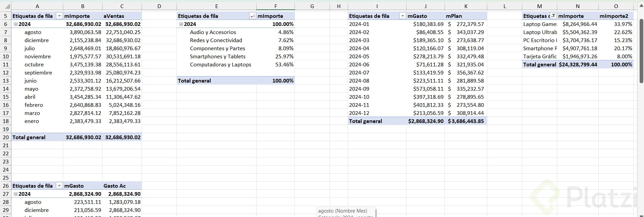The height and width of the screenshot is (217, 644).
Task: Click Total general in cell A20
Action: 29,137
